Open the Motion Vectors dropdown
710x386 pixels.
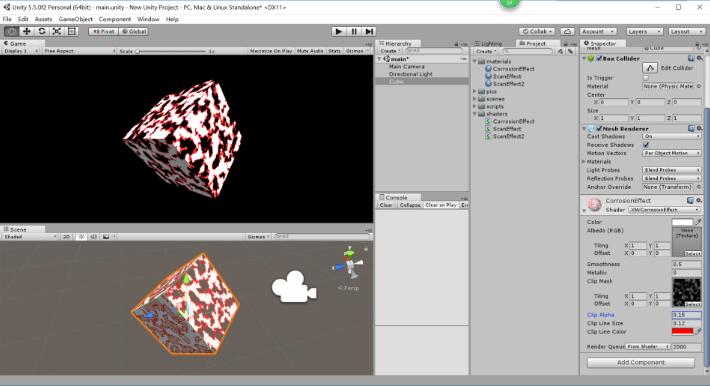tap(672, 153)
